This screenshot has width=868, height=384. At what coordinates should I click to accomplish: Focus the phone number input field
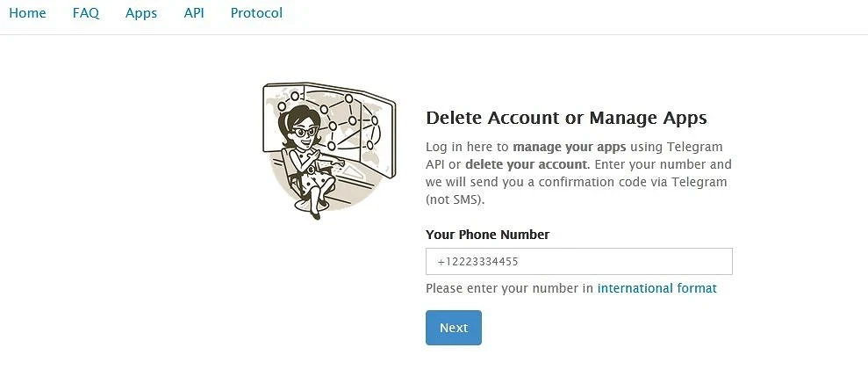pyautogui.click(x=578, y=262)
